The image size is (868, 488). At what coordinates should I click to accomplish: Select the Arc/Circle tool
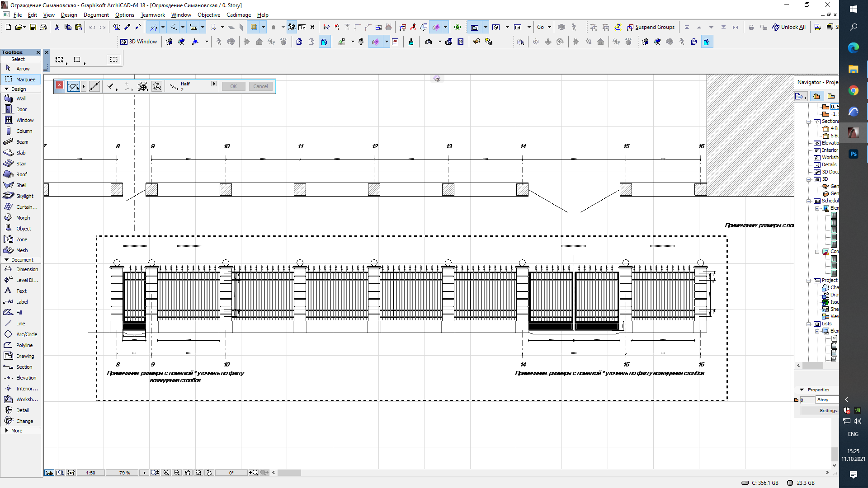click(x=21, y=334)
